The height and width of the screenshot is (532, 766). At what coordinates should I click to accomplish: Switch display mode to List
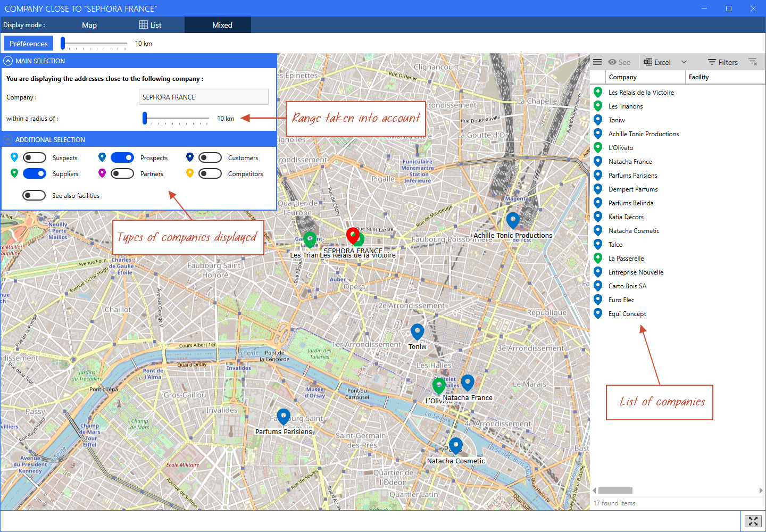point(150,25)
